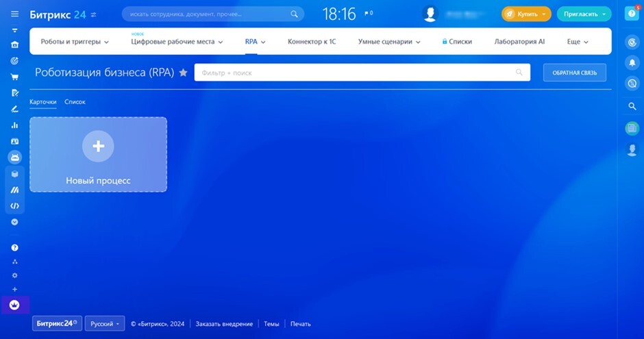The image size is (644, 339).
Task: Open the Заказать внедрение link
Action: coord(224,324)
